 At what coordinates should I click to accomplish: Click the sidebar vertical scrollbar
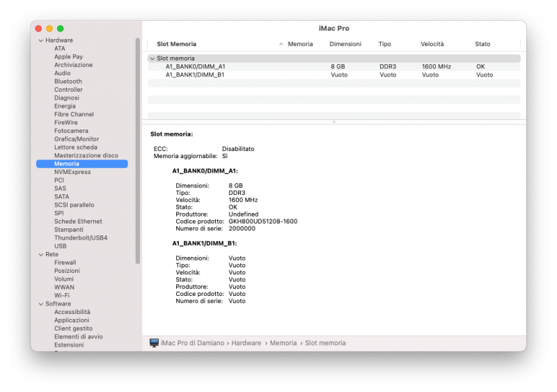coord(138,150)
